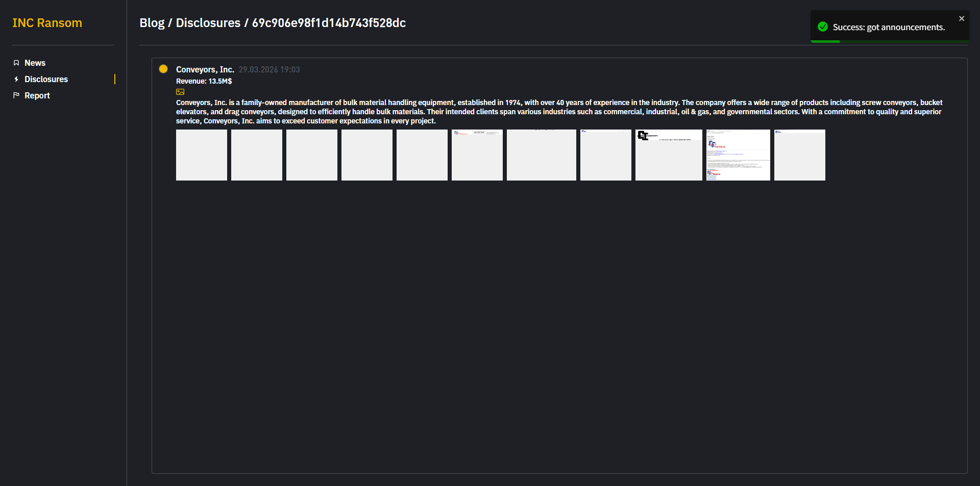This screenshot has width=980, height=486.
Task: Click the flag icon beside Report
Action: 16,95
